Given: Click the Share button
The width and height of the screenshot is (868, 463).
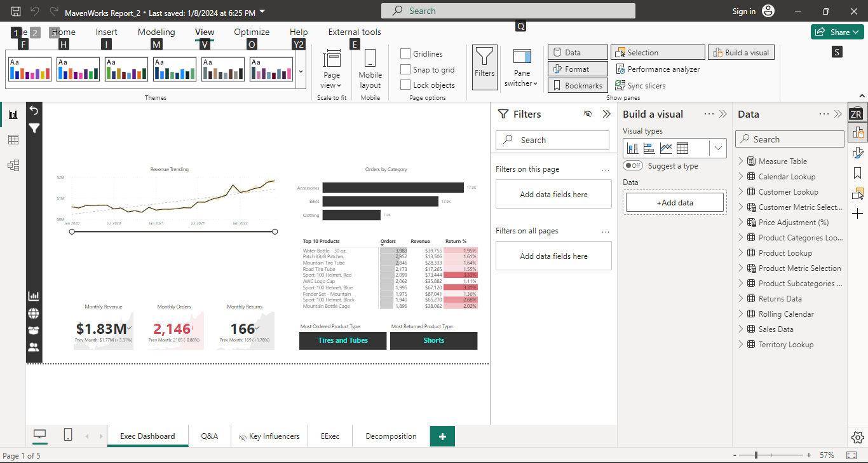Looking at the screenshot, I should pyautogui.click(x=837, y=32).
